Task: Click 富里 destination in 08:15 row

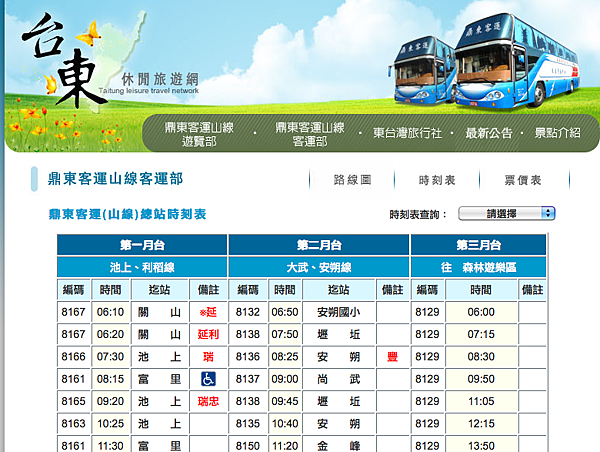Action: pyautogui.click(x=159, y=379)
